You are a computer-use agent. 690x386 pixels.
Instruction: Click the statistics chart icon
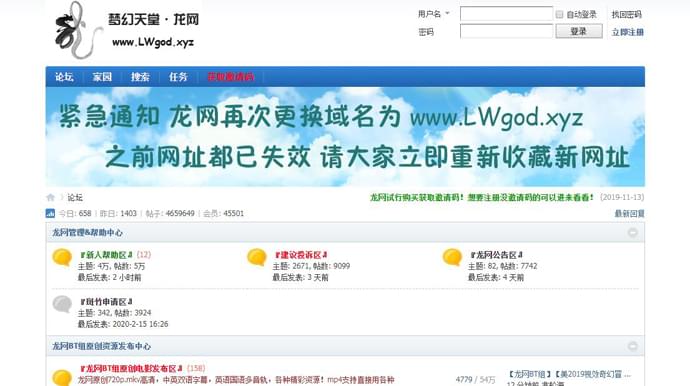click(50, 213)
